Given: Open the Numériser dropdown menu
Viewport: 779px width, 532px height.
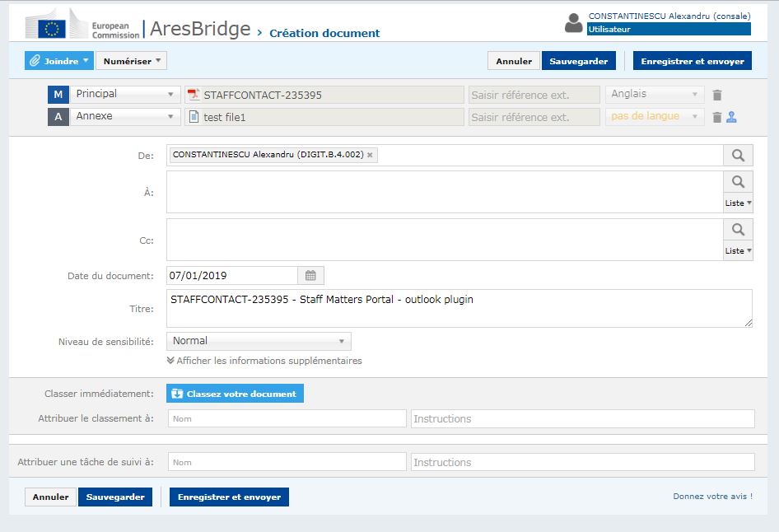Looking at the screenshot, I should [x=131, y=61].
